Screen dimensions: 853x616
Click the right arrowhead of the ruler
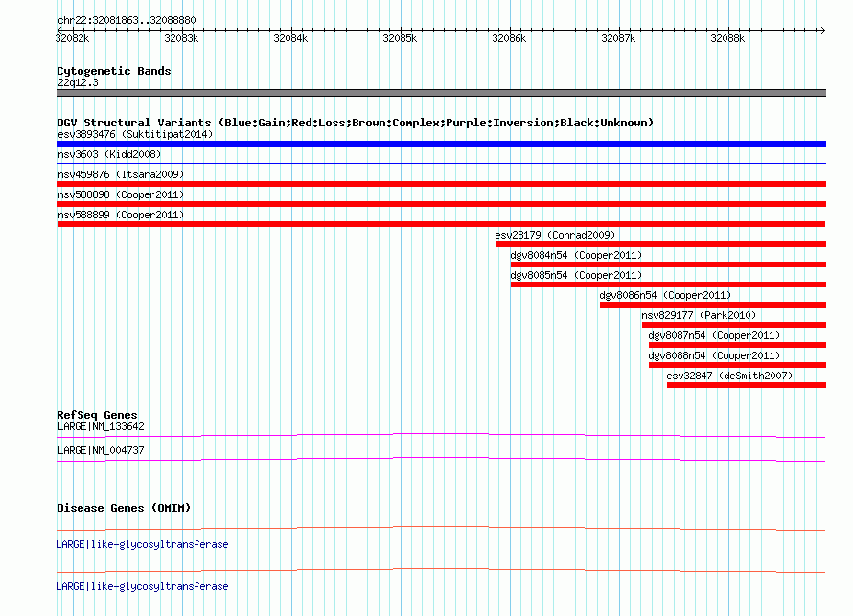tap(822, 30)
